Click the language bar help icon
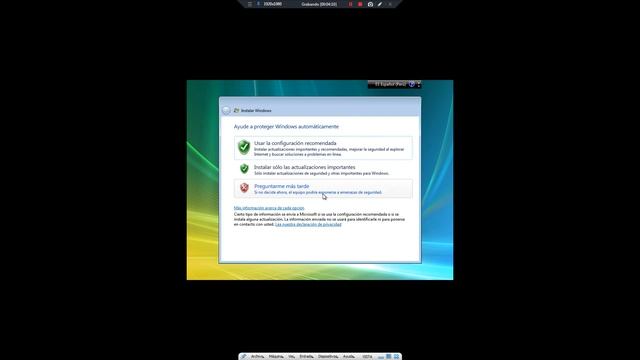This screenshot has height=360, width=640. pyautogui.click(x=412, y=84)
